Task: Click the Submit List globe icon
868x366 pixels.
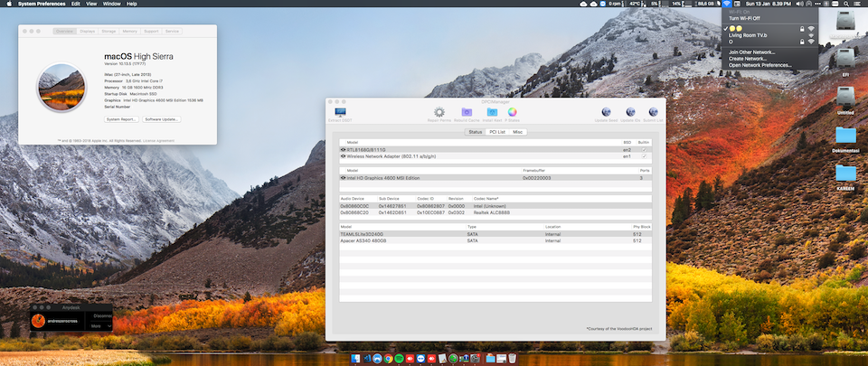Action: (653, 113)
